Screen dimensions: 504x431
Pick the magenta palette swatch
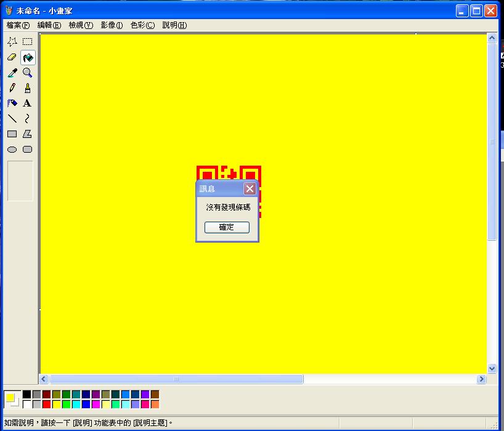click(96, 405)
